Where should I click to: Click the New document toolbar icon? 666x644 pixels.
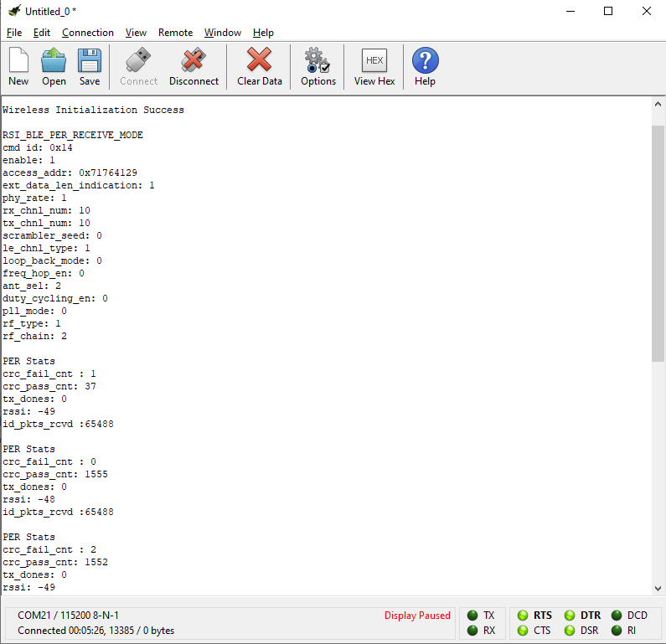coord(18,67)
